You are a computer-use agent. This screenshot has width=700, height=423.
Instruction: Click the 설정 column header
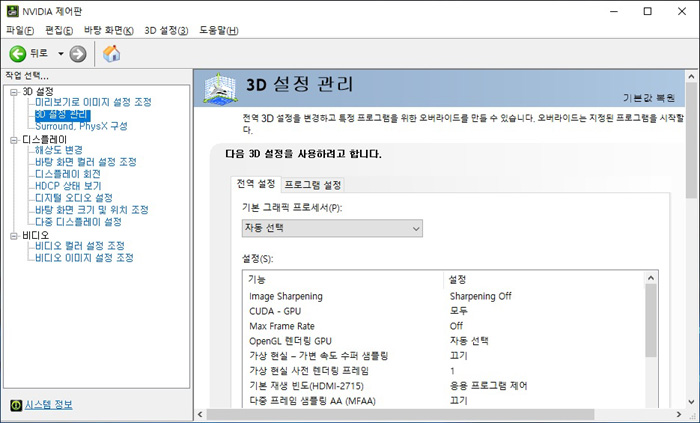pyautogui.click(x=545, y=280)
